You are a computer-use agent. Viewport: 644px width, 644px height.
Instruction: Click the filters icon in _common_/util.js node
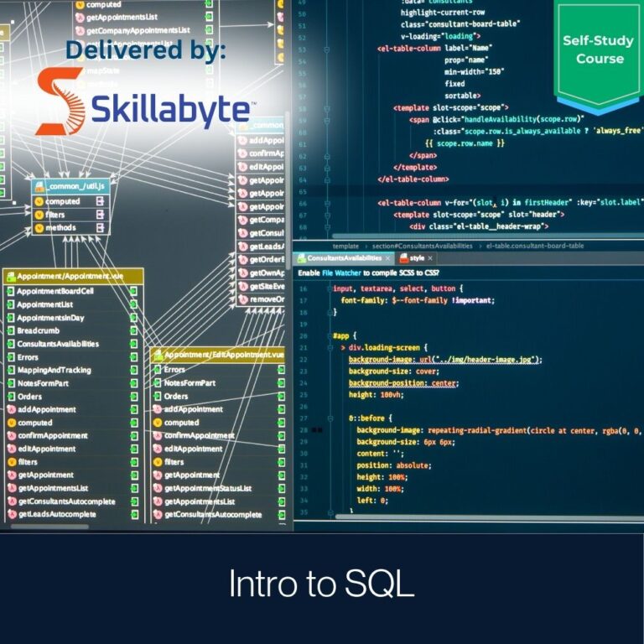point(39,215)
